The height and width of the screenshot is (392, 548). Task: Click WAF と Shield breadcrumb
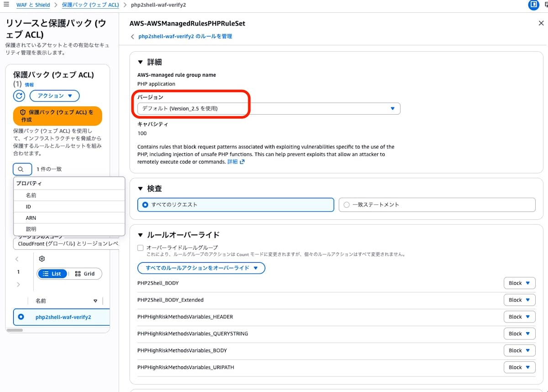point(33,5)
